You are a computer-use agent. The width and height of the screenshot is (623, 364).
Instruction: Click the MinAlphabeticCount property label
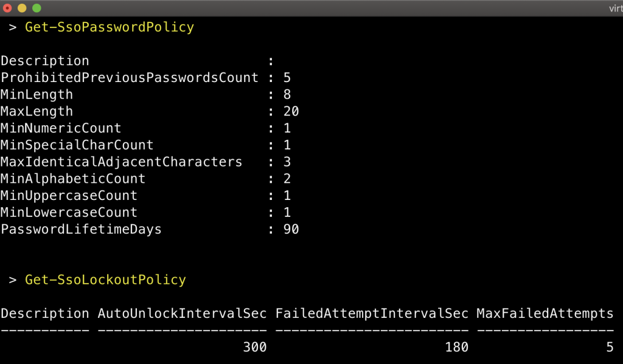click(x=73, y=179)
